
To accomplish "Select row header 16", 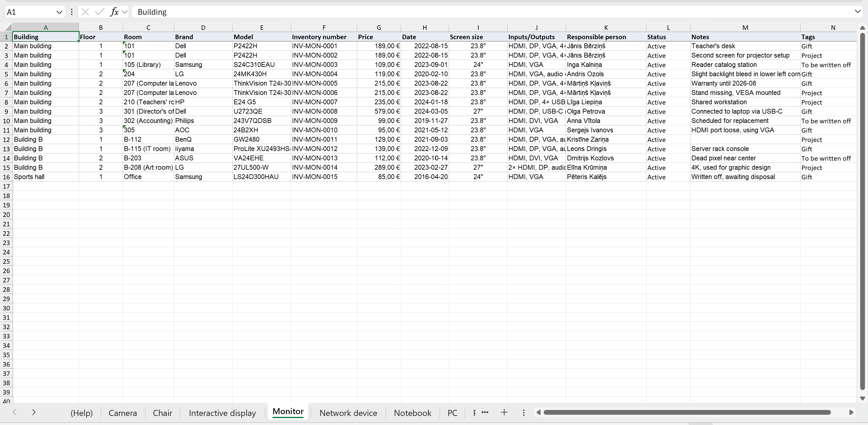I will [6, 177].
